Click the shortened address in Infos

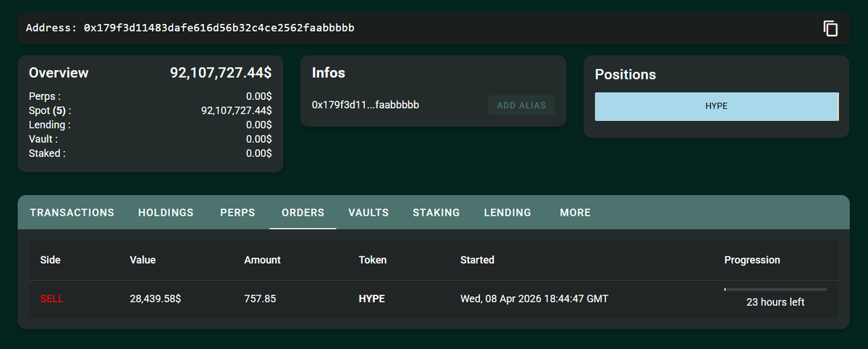click(366, 105)
